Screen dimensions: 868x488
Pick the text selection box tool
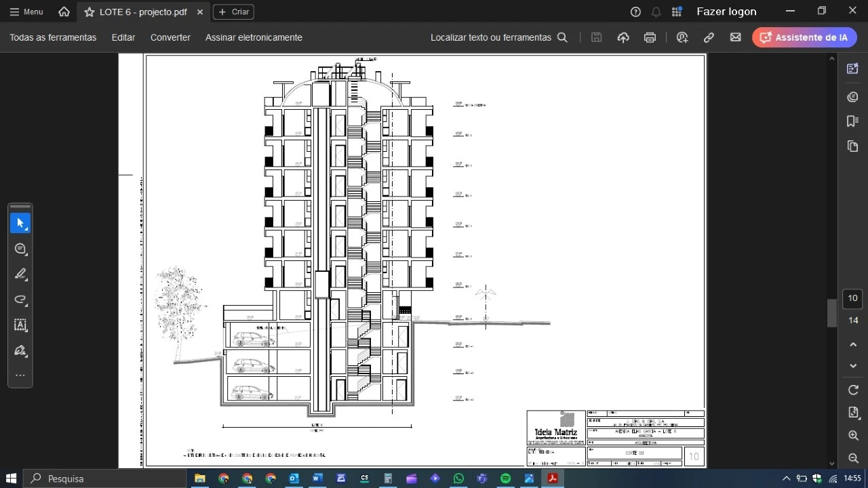coord(20,325)
